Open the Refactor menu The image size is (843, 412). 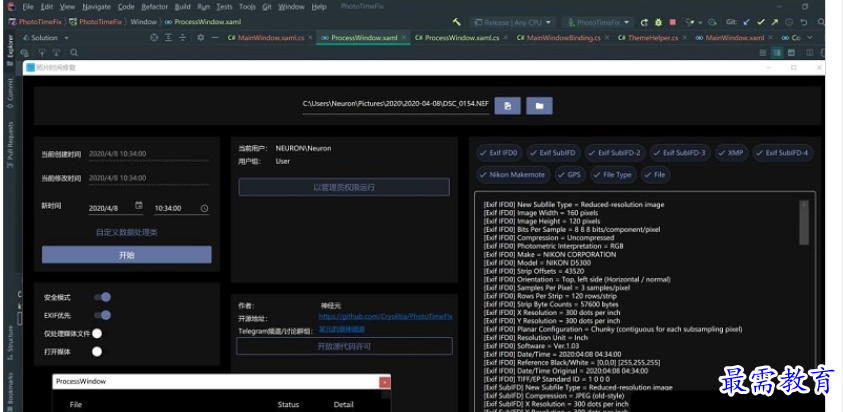point(154,7)
